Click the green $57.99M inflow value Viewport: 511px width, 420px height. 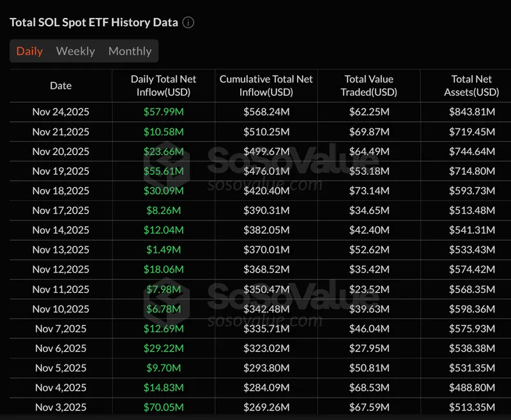pyautogui.click(x=164, y=112)
